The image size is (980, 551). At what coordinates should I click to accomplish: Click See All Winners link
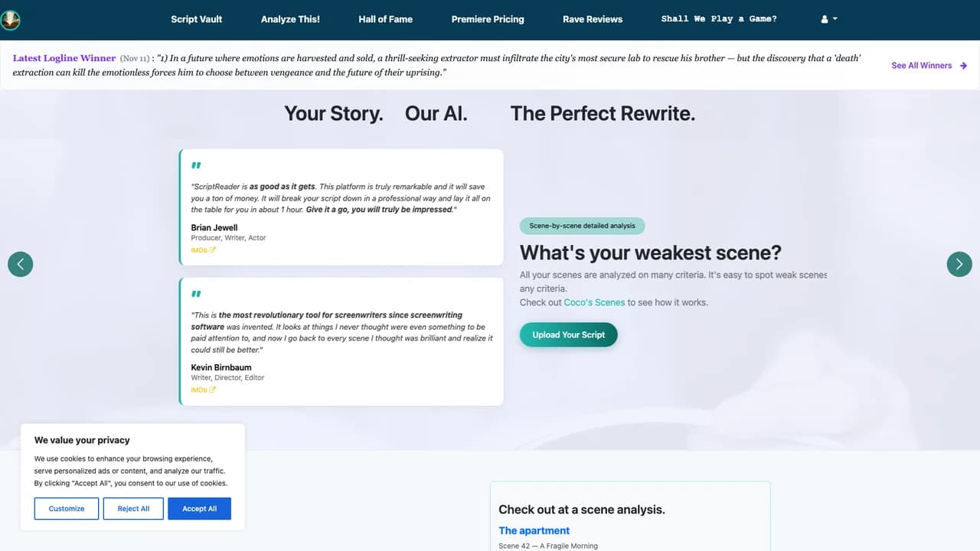[x=922, y=66]
